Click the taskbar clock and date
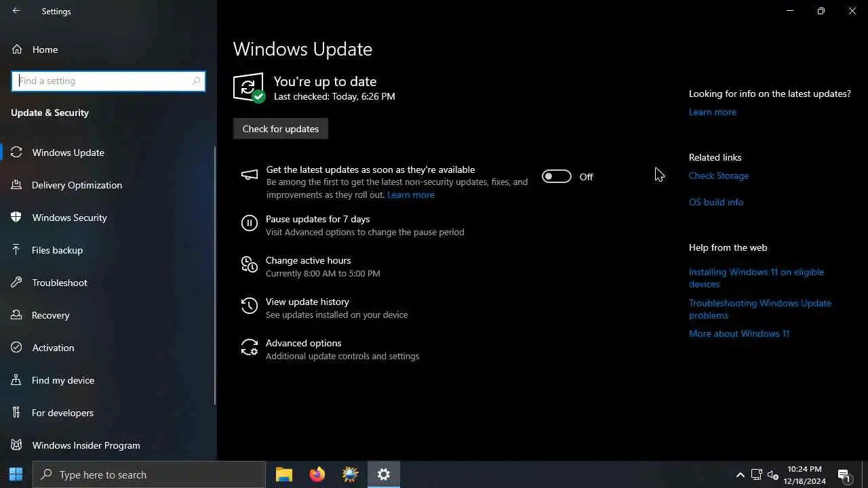This screenshot has width=868, height=488. point(806,475)
